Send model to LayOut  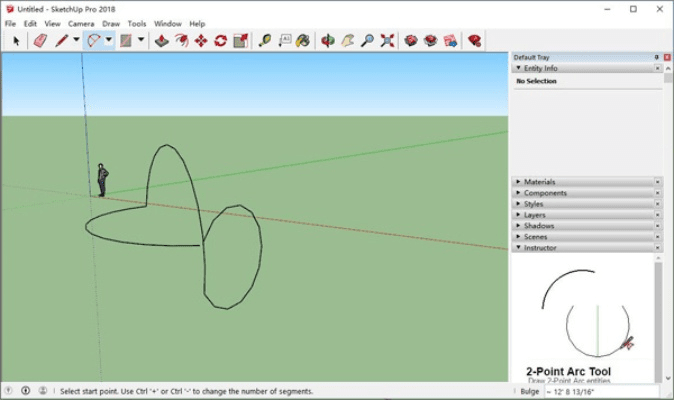pyautogui.click(x=450, y=41)
